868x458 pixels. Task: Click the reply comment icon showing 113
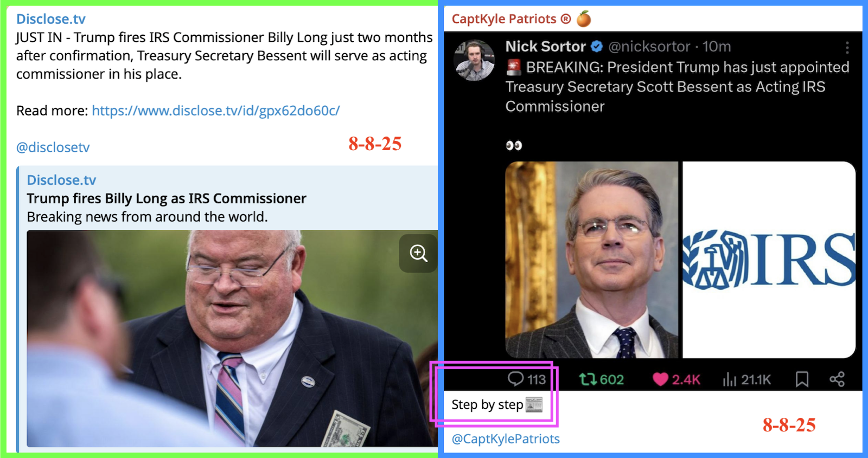(515, 379)
